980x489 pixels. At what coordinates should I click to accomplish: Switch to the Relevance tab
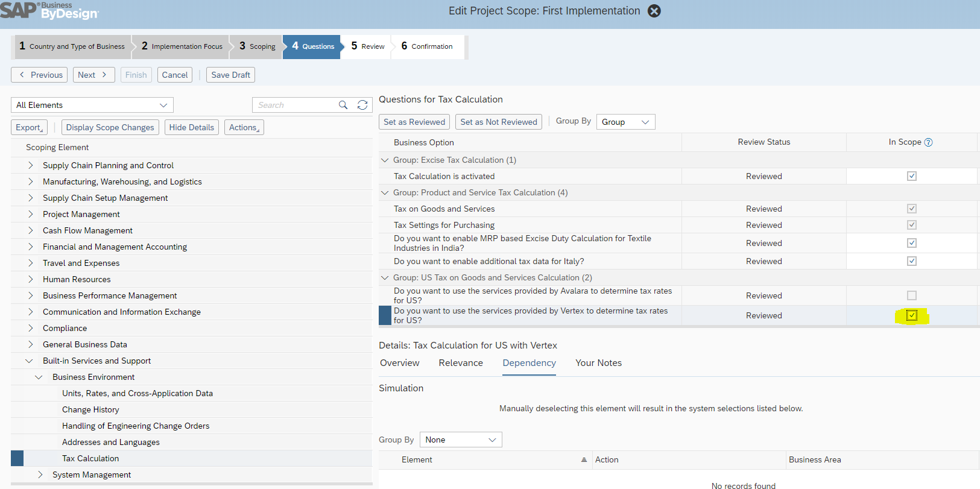461,363
